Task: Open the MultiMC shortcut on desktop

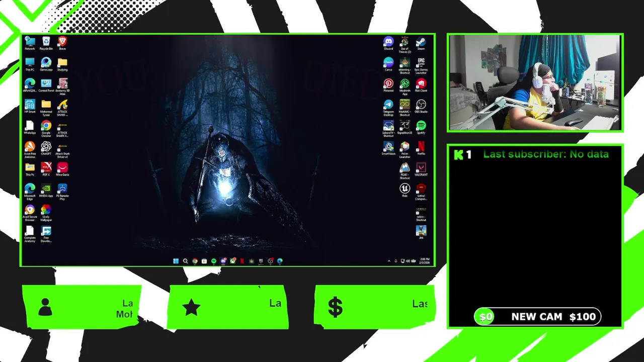Action: [405, 108]
